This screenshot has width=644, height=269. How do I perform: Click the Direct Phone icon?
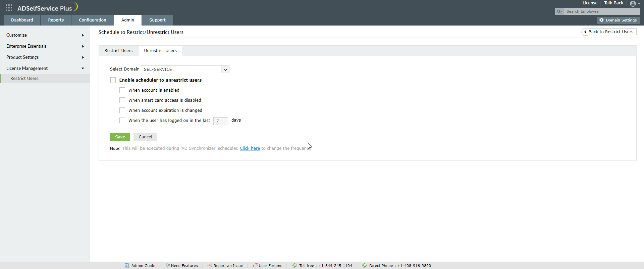pos(364,266)
